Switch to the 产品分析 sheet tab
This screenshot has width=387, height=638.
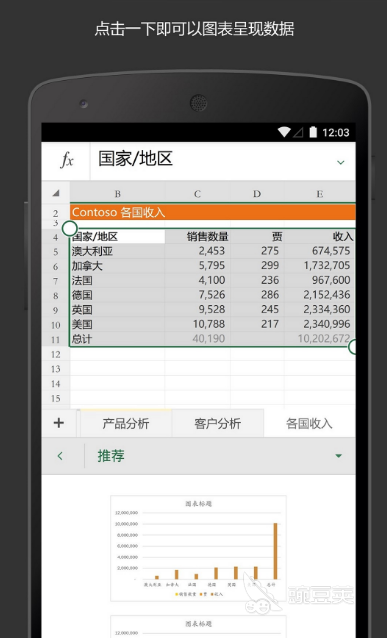pos(126,423)
